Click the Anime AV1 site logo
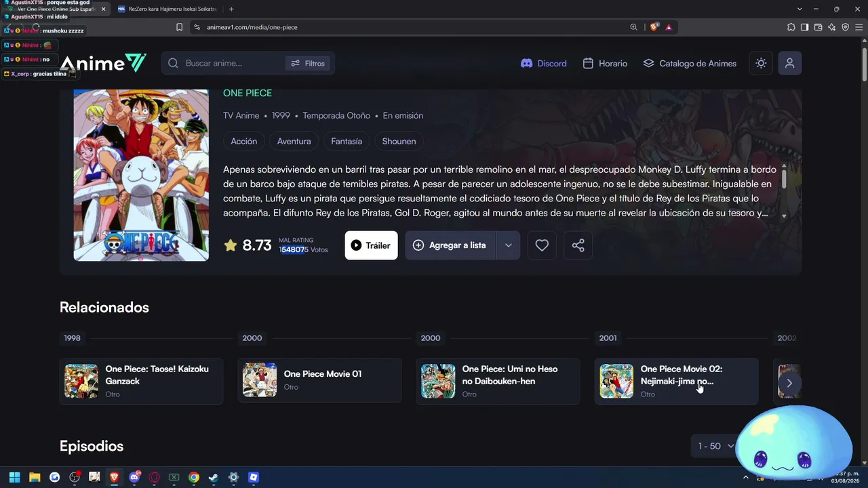868x488 pixels. [103, 63]
